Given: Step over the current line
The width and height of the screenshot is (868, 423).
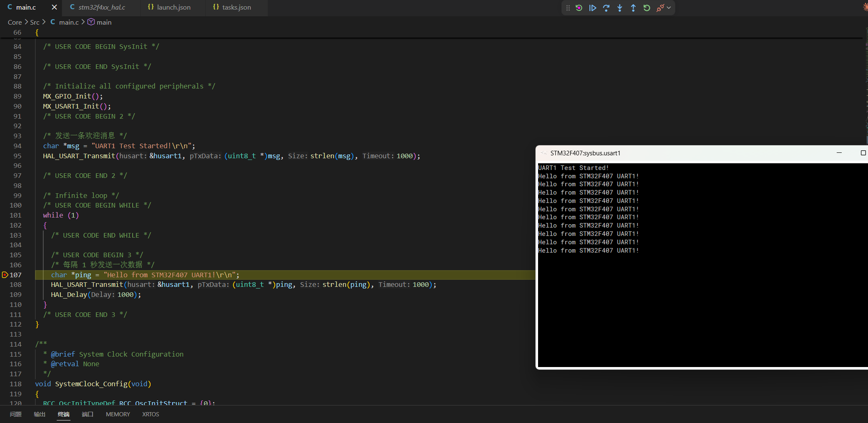Looking at the screenshot, I should (x=606, y=8).
